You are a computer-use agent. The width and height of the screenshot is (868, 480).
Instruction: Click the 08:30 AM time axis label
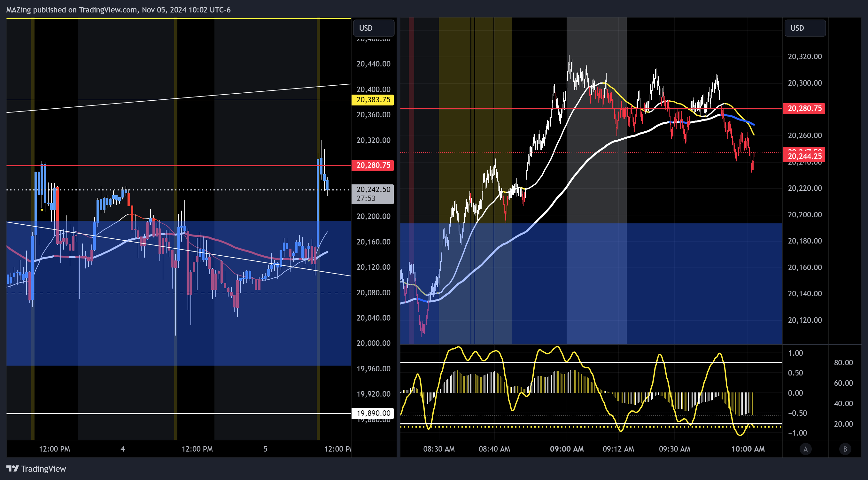439,449
